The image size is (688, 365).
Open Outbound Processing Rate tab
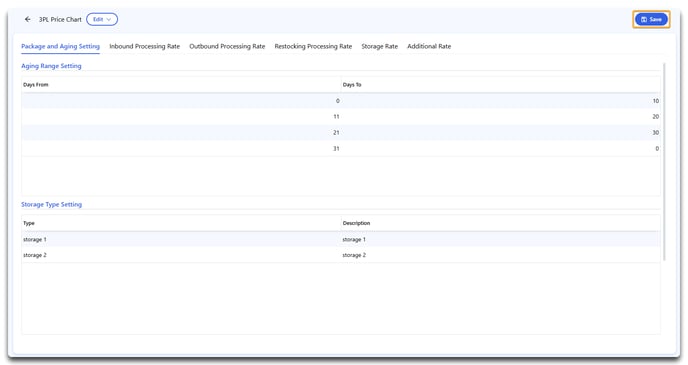tap(227, 46)
